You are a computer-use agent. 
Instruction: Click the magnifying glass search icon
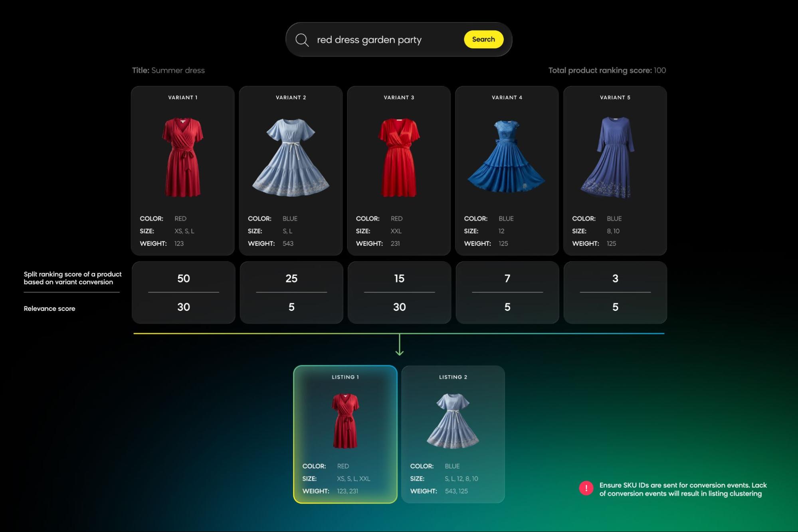point(302,40)
